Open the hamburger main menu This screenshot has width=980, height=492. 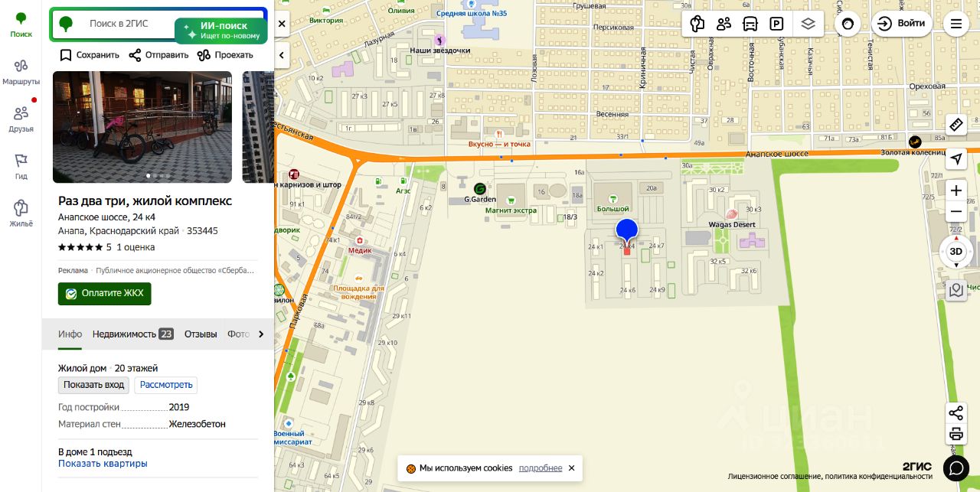point(956,24)
